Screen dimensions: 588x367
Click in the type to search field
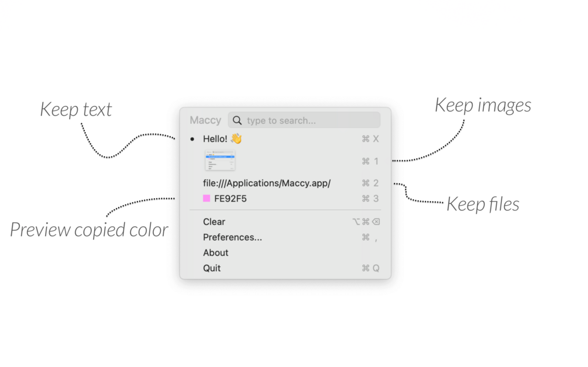coord(304,120)
